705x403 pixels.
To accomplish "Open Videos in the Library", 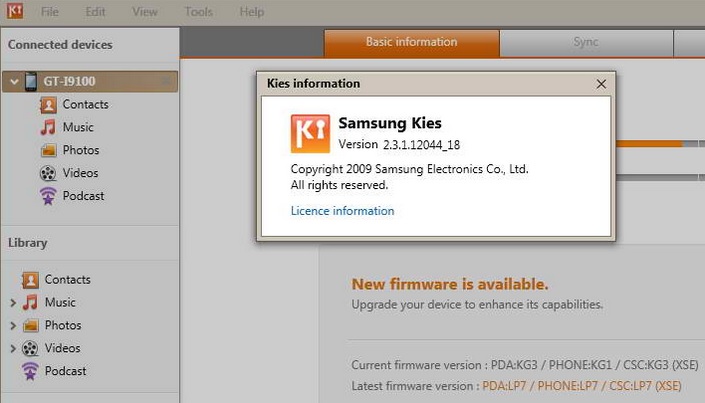I will click(62, 349).
